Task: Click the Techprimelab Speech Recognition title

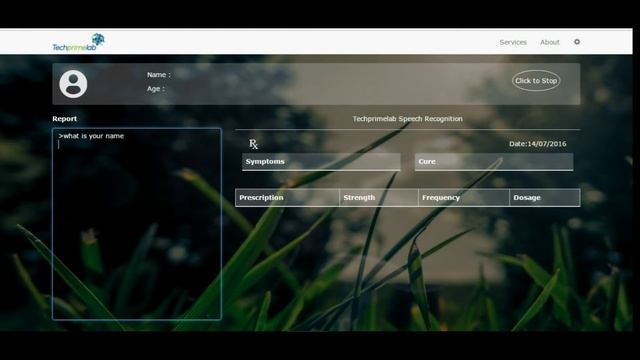Action: click(x=407, y=119)
